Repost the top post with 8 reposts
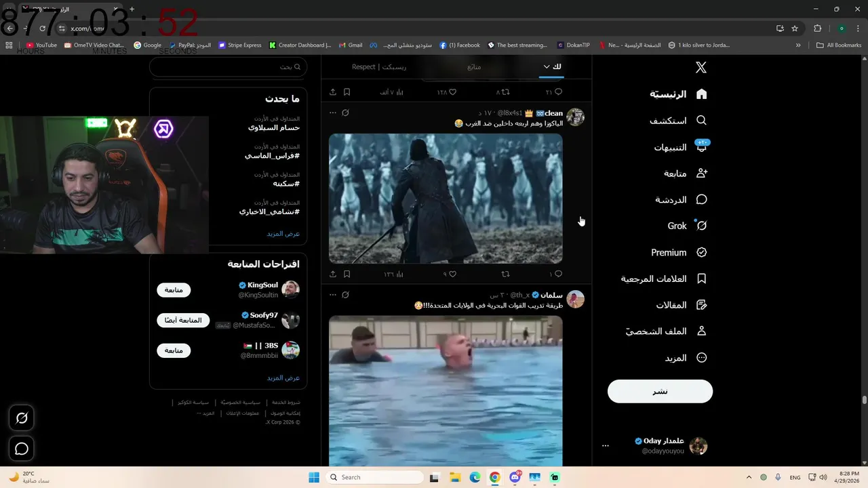 tap(502, 91)
